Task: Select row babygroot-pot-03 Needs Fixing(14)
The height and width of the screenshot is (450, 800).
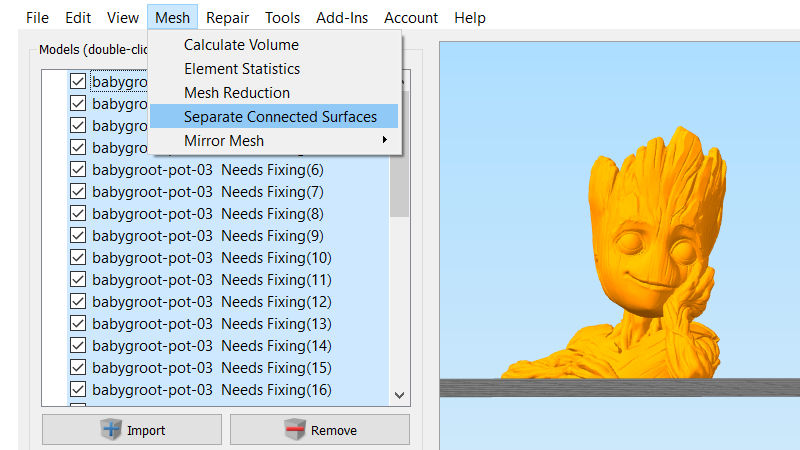Action: click(x=229, y=346)
